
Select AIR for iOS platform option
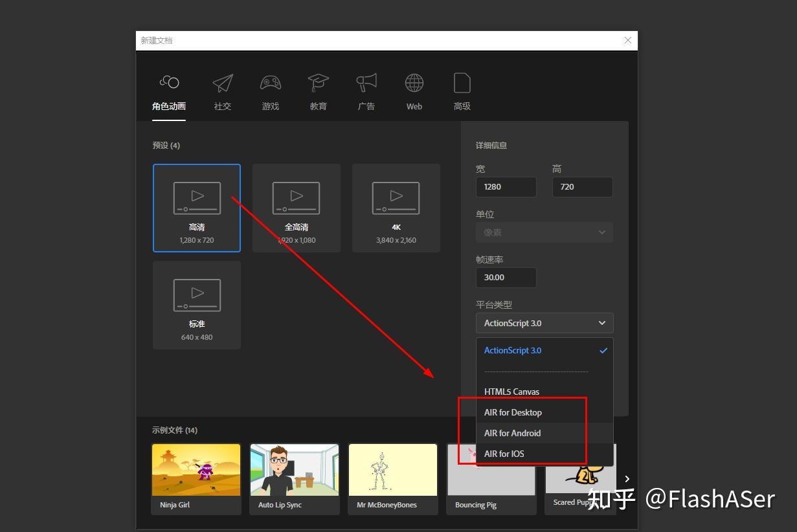coord(544,454)
